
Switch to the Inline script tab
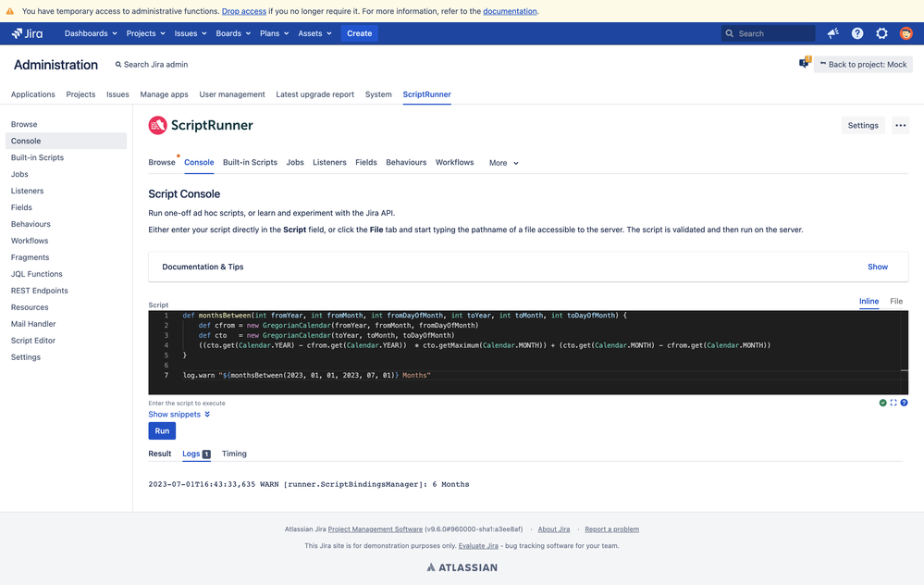(869, 302)
